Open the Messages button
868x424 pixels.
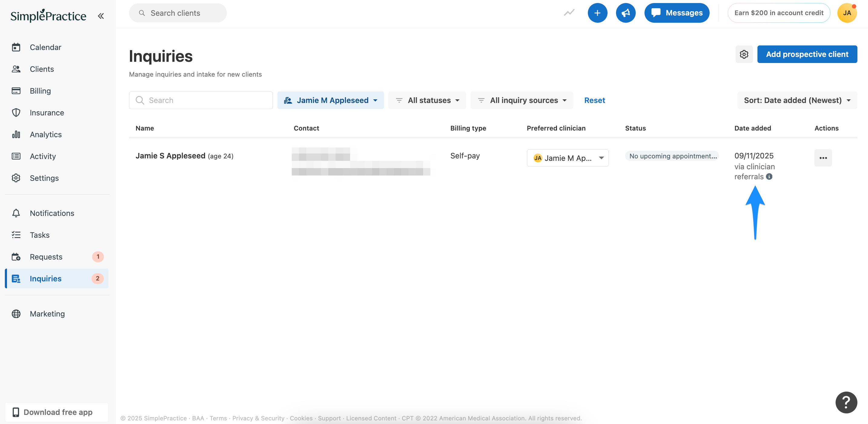coord(677,13)
